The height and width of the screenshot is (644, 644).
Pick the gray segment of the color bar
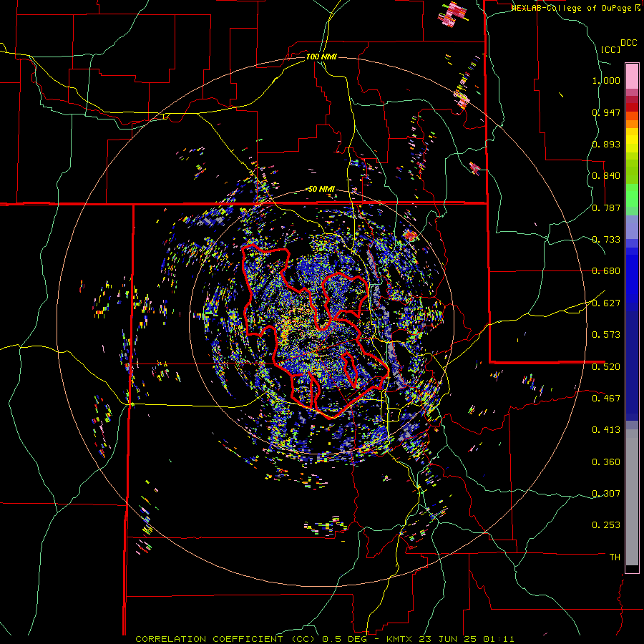click(x=632, y=497)
